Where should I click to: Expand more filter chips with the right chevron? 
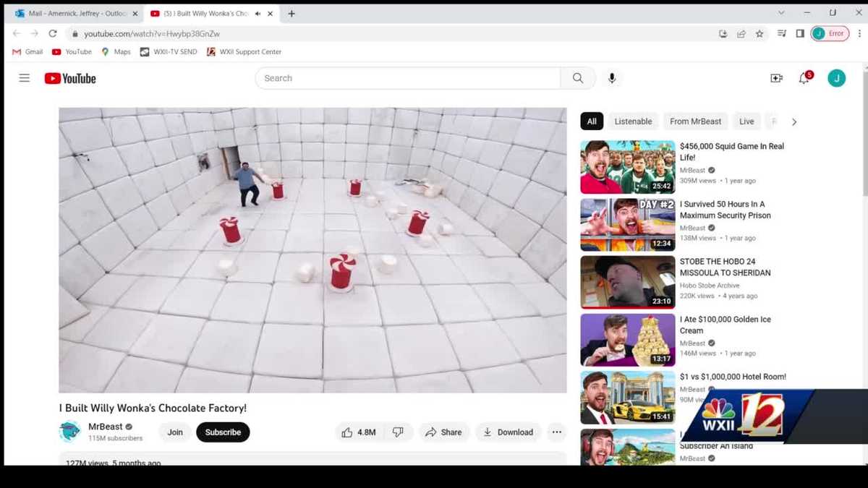tap(794, 121)
